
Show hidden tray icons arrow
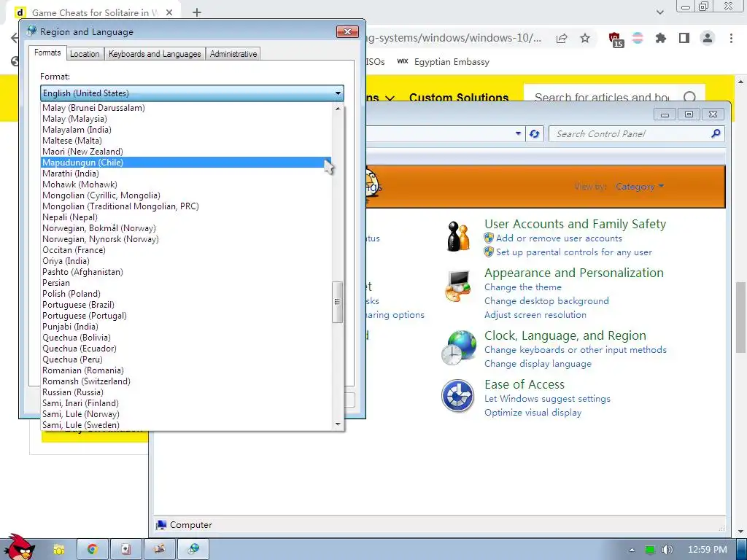coord(632,550)
